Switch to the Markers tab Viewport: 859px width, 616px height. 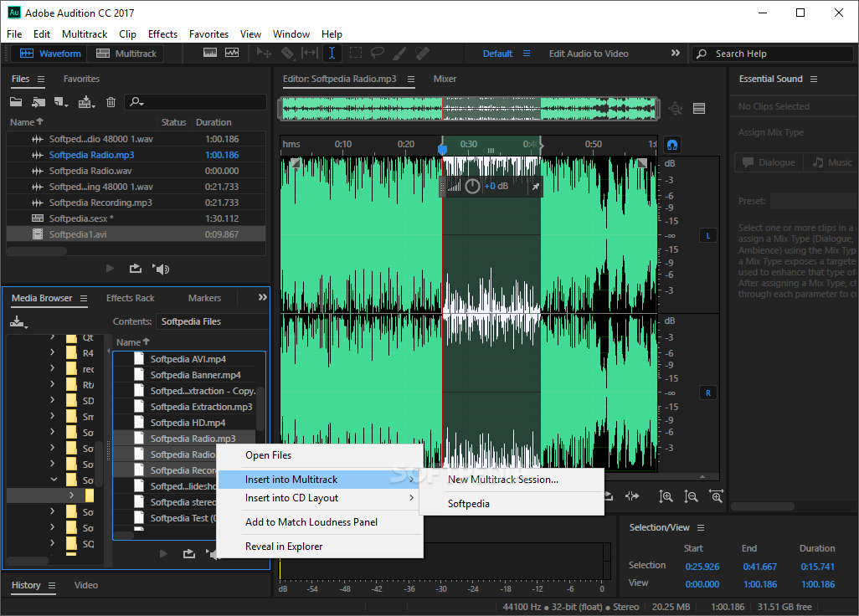pos(204,298)
